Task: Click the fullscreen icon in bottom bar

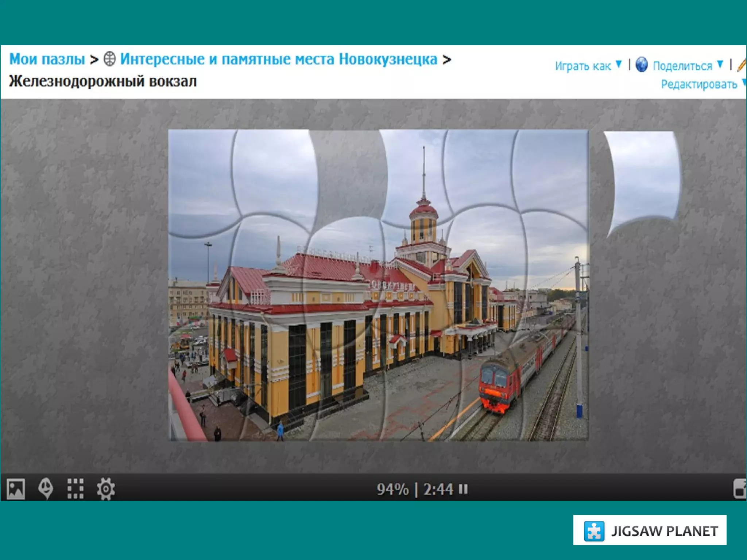Action: click(x=740, y=489)
